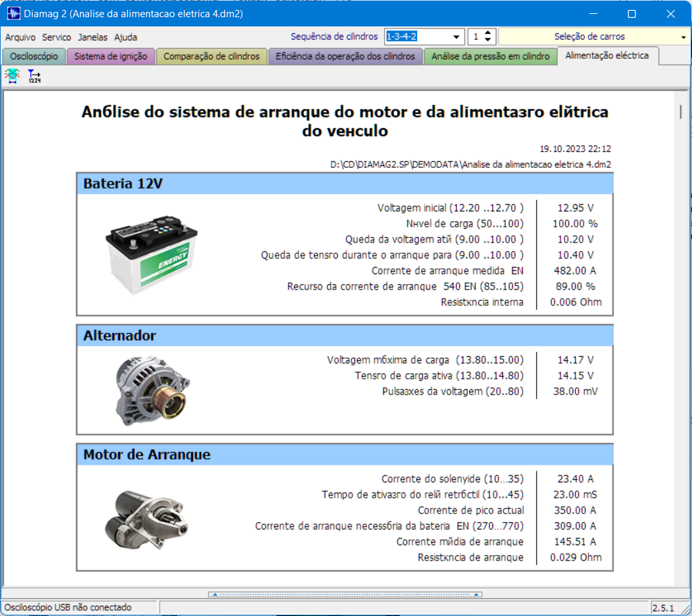Screen dimensions: 692x616
Task: Click the 0.006 Ohm internal resistance value
Action: 576,302
